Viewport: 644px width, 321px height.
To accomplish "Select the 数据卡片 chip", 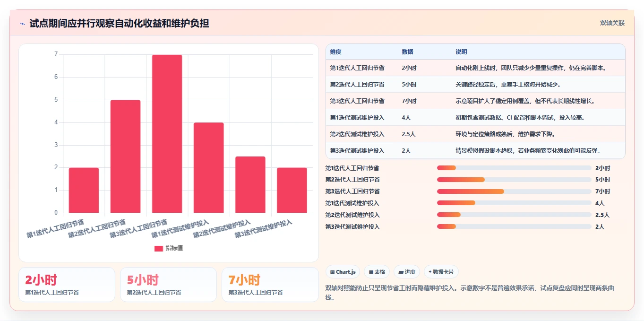I will (x=441, y=272).
